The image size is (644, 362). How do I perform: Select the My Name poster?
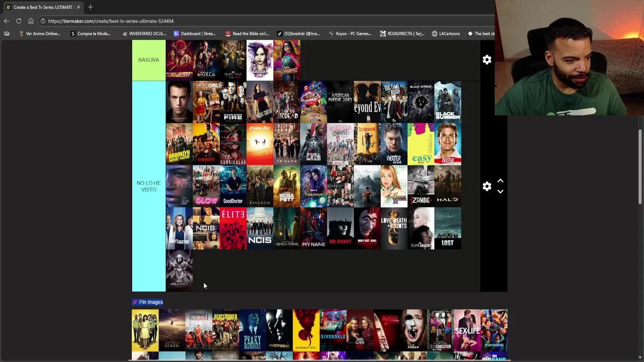point(313,229)
